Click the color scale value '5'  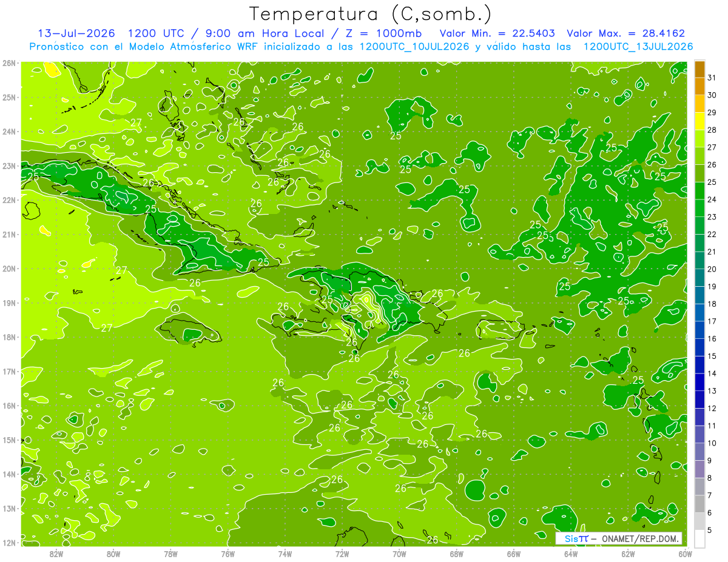(x=710, y=530)
